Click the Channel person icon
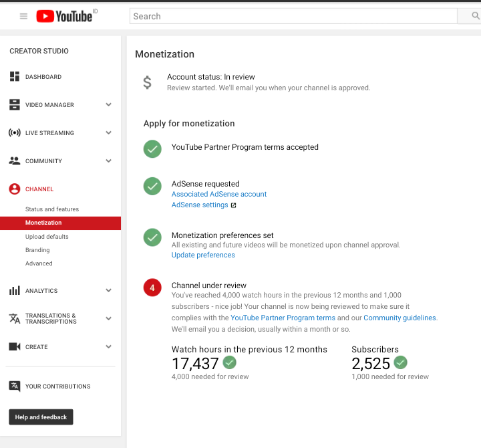The image size is (481, 448). (x=15, y=189)
